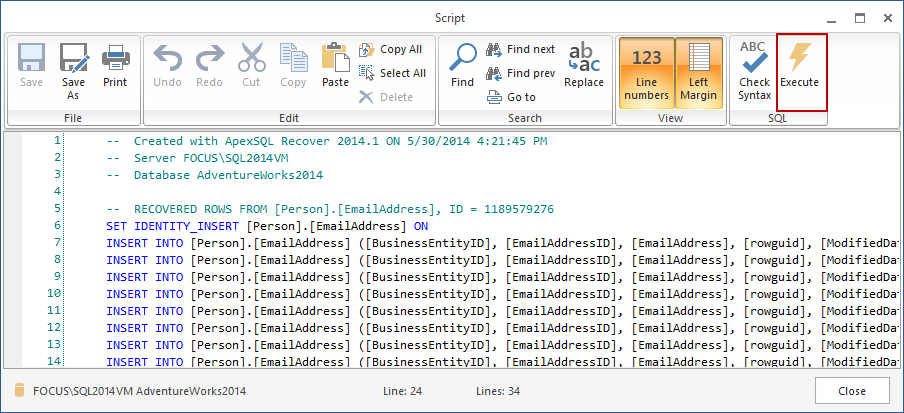Run Check Syntax
Screen dimensions: 904x413
(x=755, y=72)
